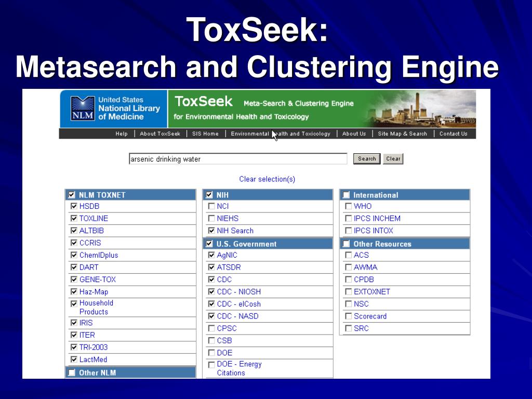This screenshot has height=399, width=532.
Task: Check the CPSC checkbox
Action: point(211,328)
